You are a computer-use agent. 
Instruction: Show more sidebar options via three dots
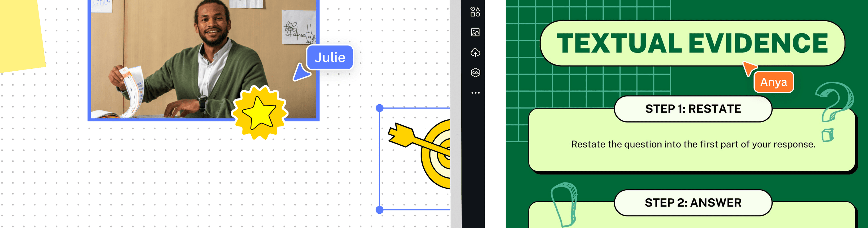click(475, 93)
